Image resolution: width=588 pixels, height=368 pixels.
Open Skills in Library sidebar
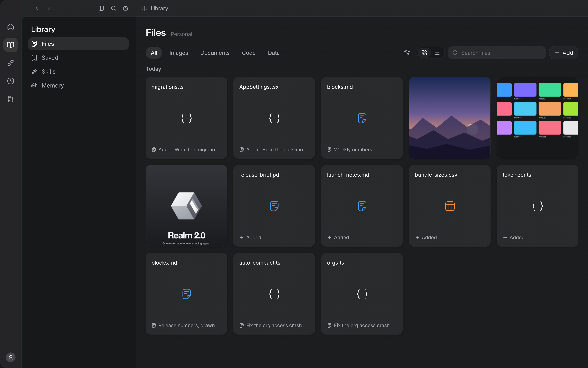[x=78, y=72]
